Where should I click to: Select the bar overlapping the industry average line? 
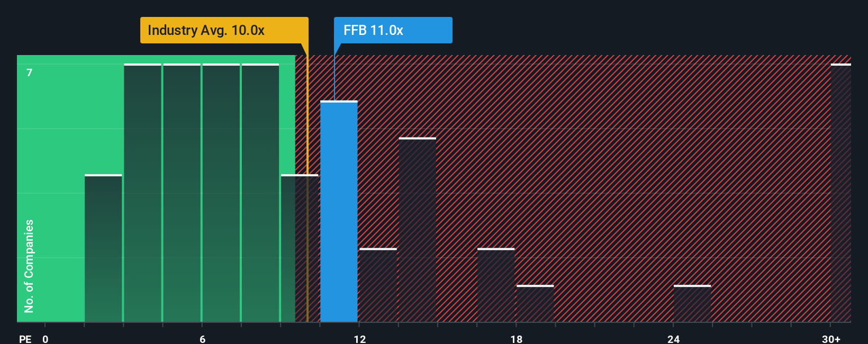[300, 248]
